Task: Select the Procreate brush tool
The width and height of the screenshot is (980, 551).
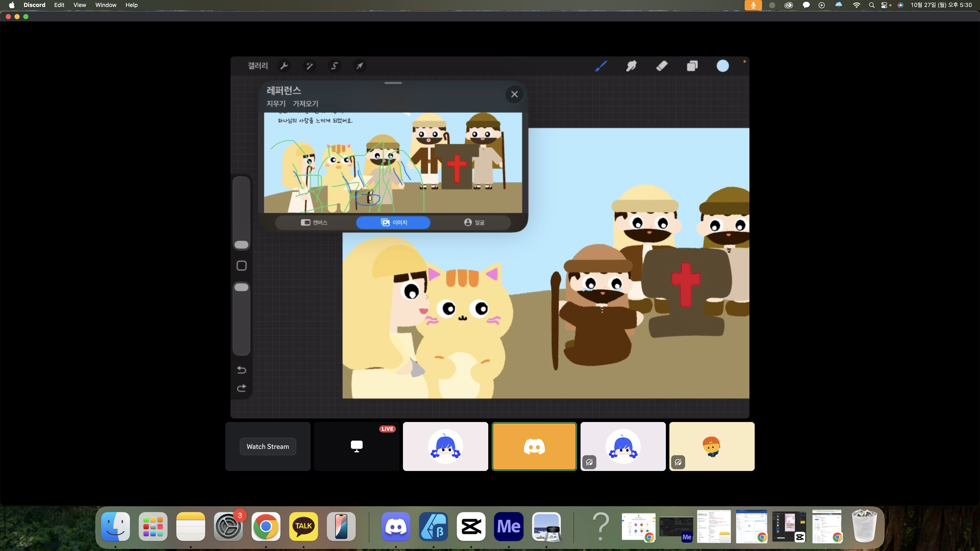Action: coord(601,66)
